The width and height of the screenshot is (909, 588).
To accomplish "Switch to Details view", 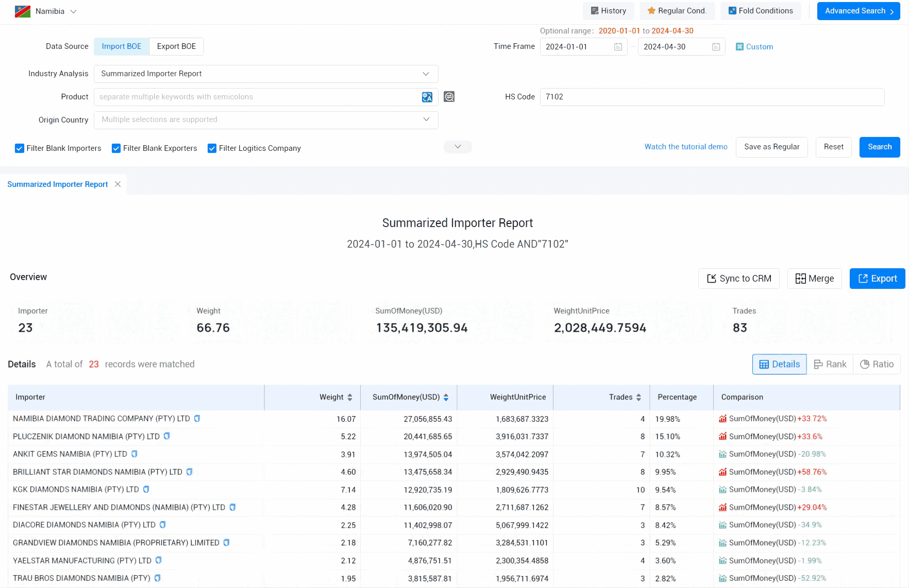I will 780,365.
